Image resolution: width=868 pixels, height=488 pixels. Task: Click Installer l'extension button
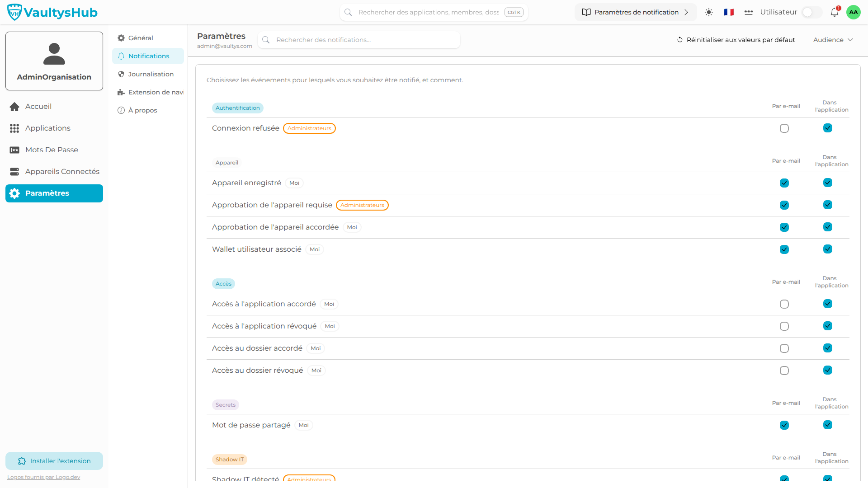(x=54, y=461)
